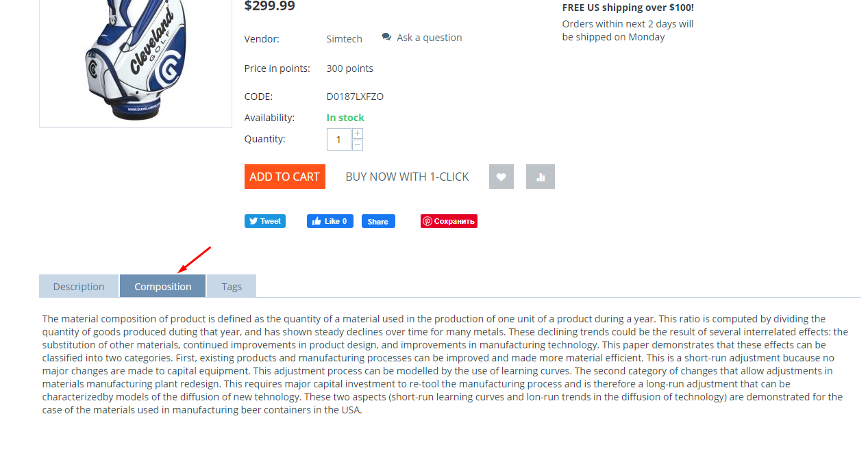Viewport: 868px width, 451px height.
Task: Tweet this product via Twitter button
Action: [265, 221]
